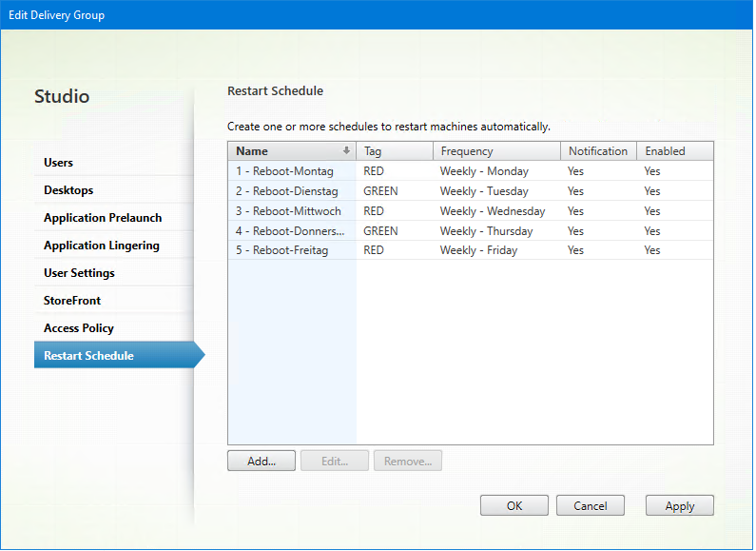Click the Enabled column header
The width and height of the screenshot is (756, 551).
coord(674,151)
